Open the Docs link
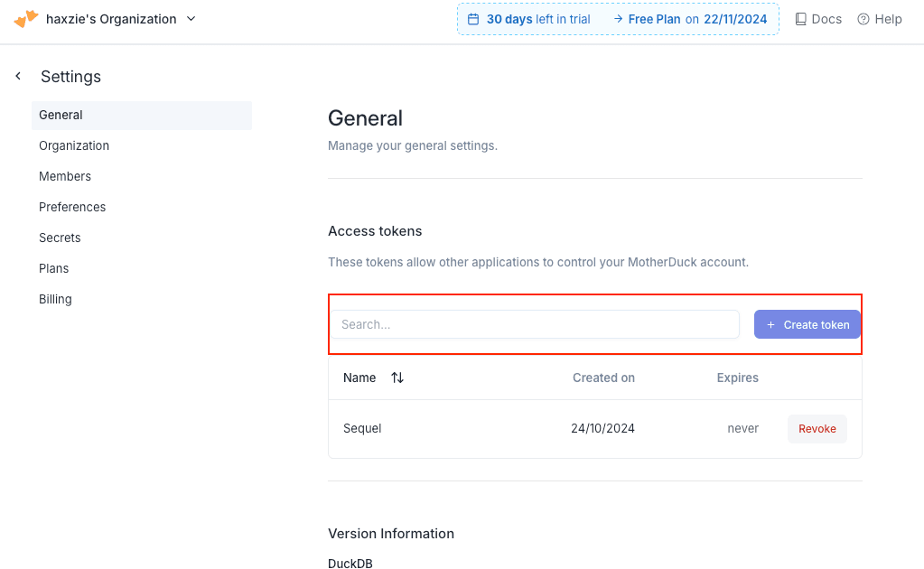 (818, 20)
